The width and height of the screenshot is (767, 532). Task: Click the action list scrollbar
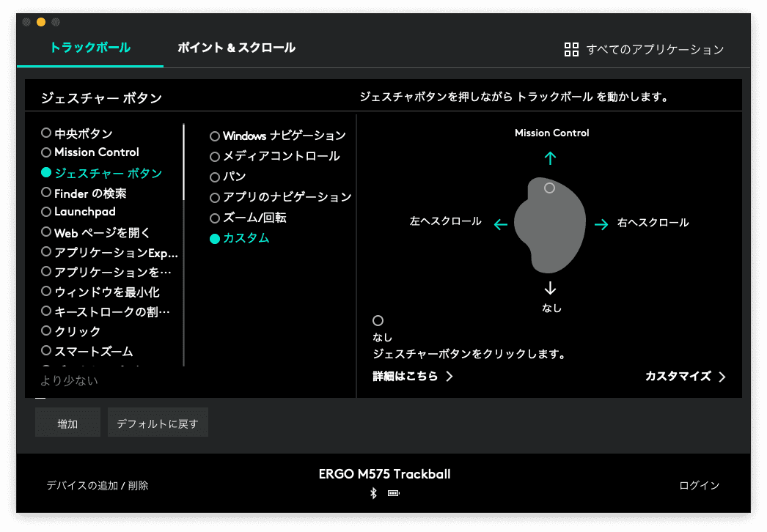click(x=183, y=163)
